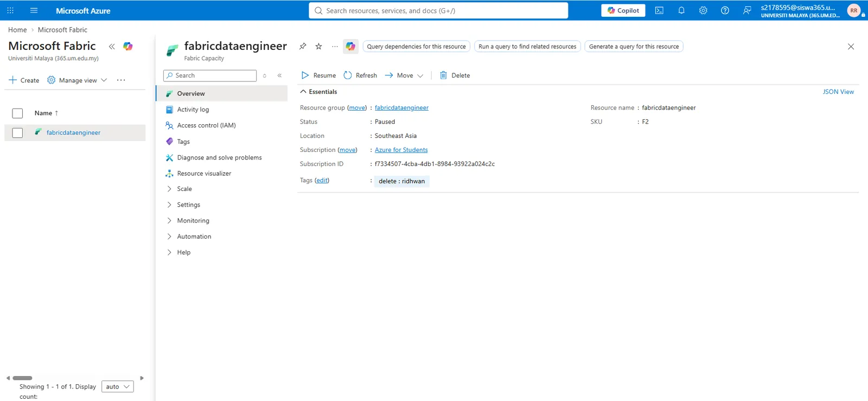Screen dimensions: 868x401
Task: Open Cloud Shell from the top bar
Action: pos(659,10)
